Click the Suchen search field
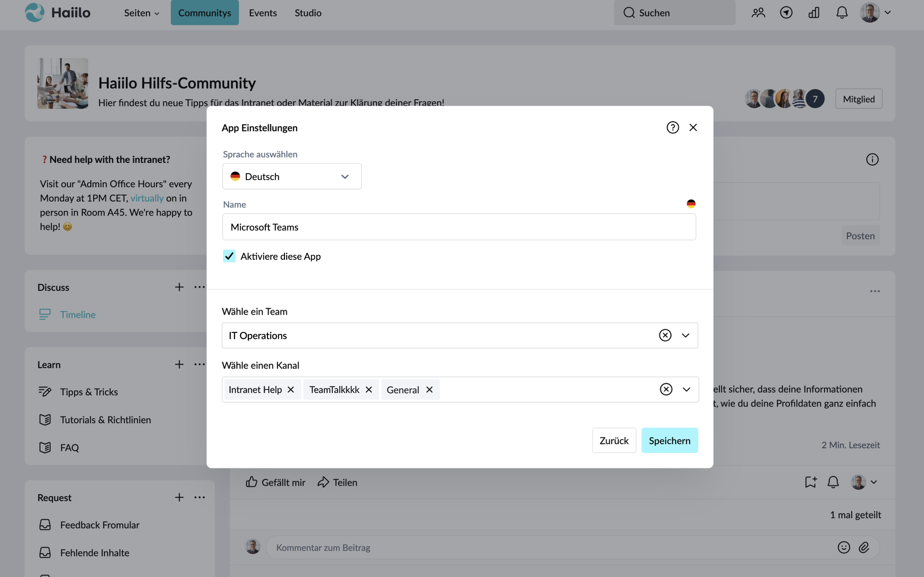Screen dimensions: 924x577 coord(675,12)
